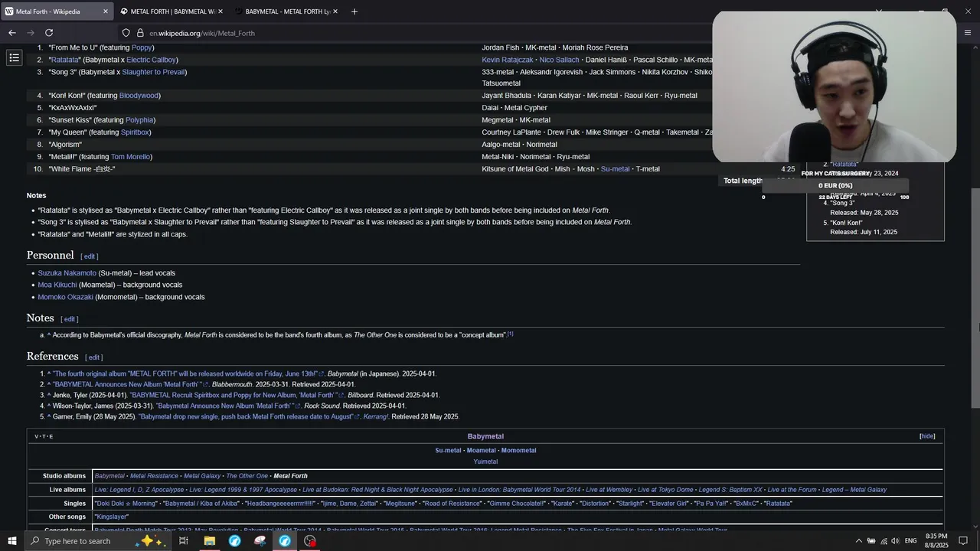Click the Su-metal link in track 10 writers
This screenshot has width=980, height=551.
tap(615, 169)
